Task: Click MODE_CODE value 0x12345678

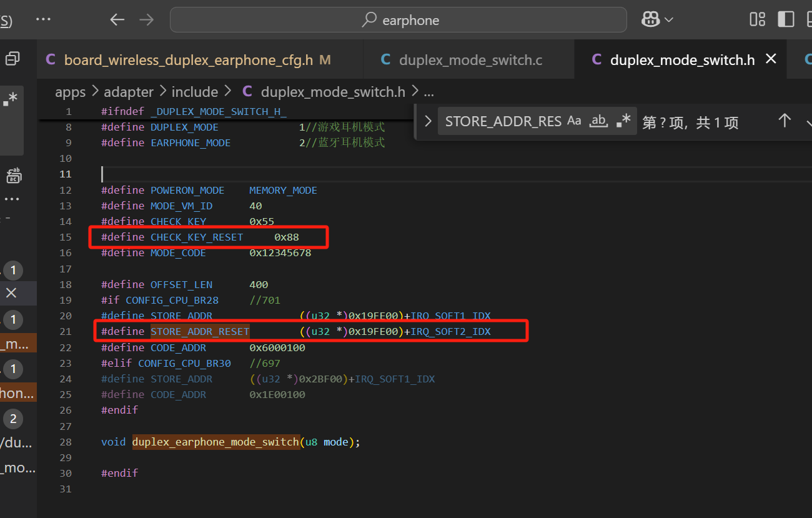Action: [280, 253]
